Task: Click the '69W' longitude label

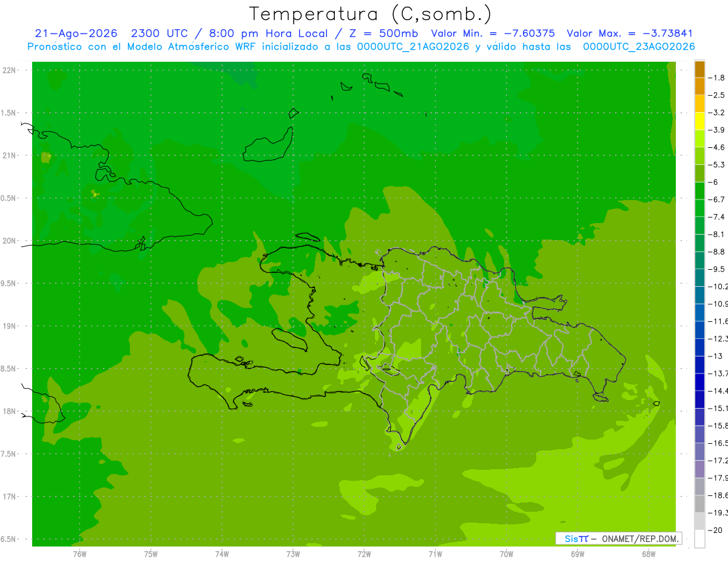Action: point(578,554)
